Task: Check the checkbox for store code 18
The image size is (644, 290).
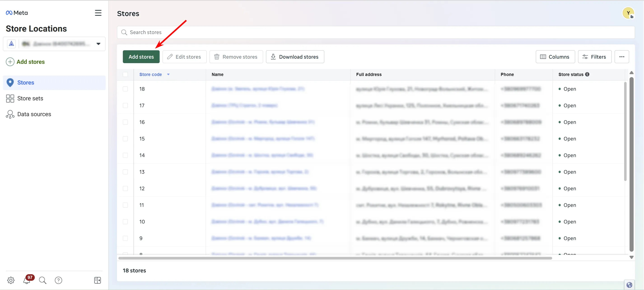Action: 125,89
